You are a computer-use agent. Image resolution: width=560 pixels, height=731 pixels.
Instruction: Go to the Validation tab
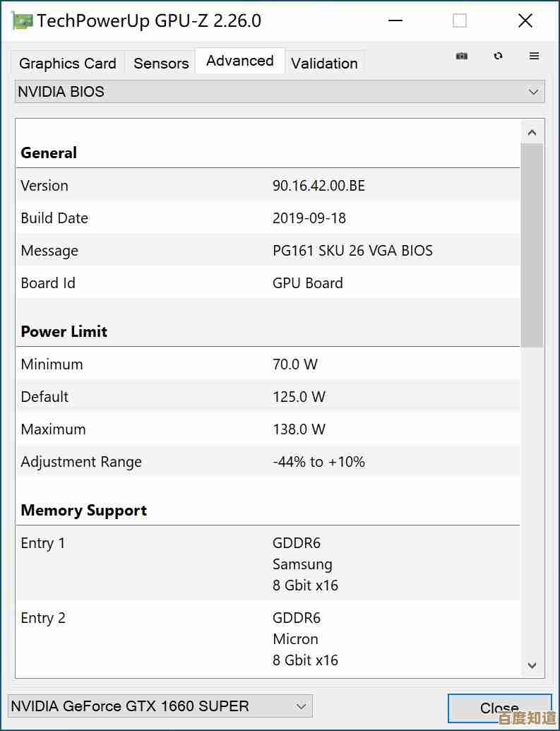coord(324,64)
